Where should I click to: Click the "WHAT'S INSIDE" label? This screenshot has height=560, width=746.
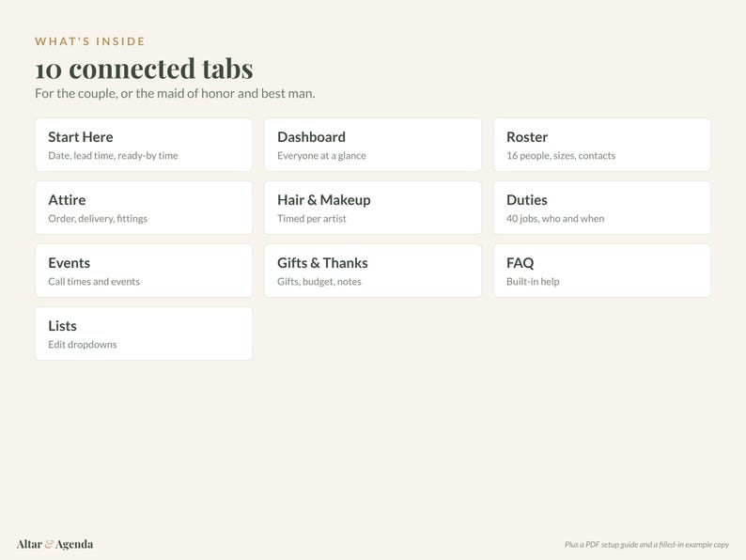pyautogui.click(x=90, y=41)
